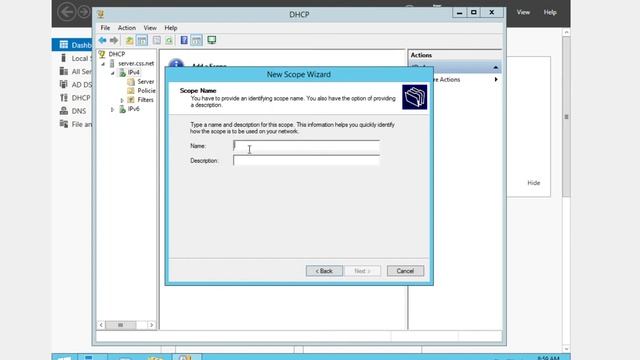This screenshot has width=640, height=360.
Task: Click the Server Manager vertical scrollbar thumb
Action: [566, 116]
